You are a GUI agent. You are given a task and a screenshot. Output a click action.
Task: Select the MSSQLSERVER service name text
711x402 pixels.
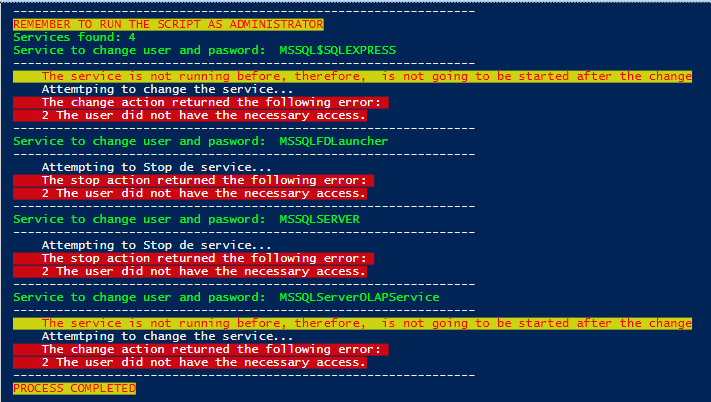[320, 219]
